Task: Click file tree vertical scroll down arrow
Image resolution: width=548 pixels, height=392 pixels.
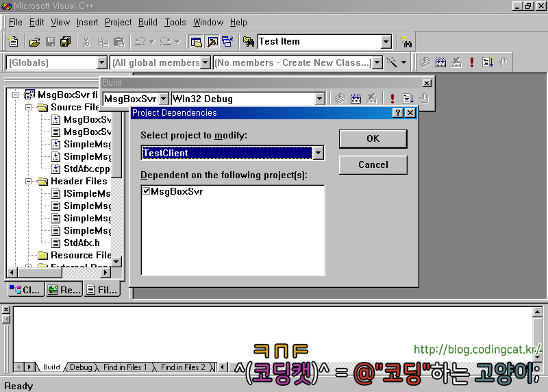Action: pos(116,261)
